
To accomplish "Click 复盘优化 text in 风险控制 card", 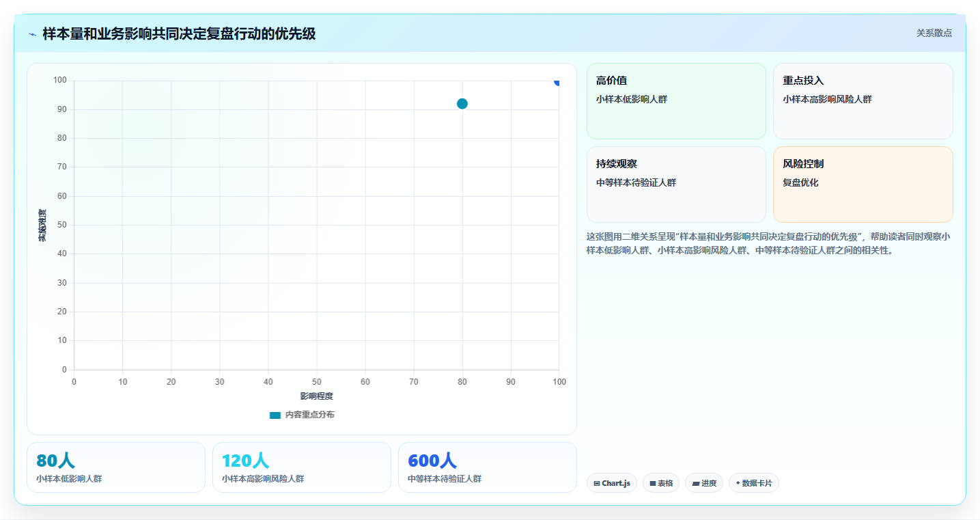I will click(800, 182).
